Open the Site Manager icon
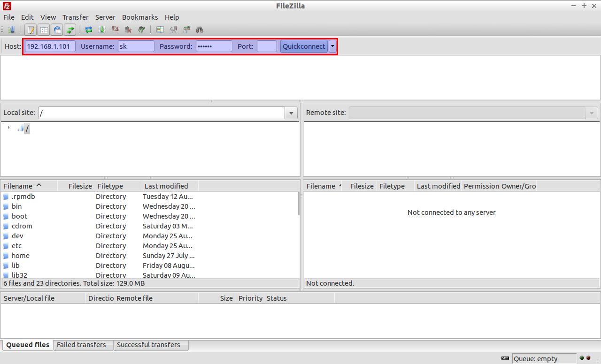 [12, 30]
